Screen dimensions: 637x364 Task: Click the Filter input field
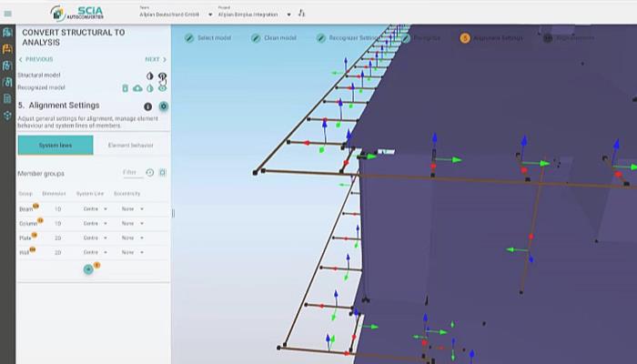click(131, 172)
